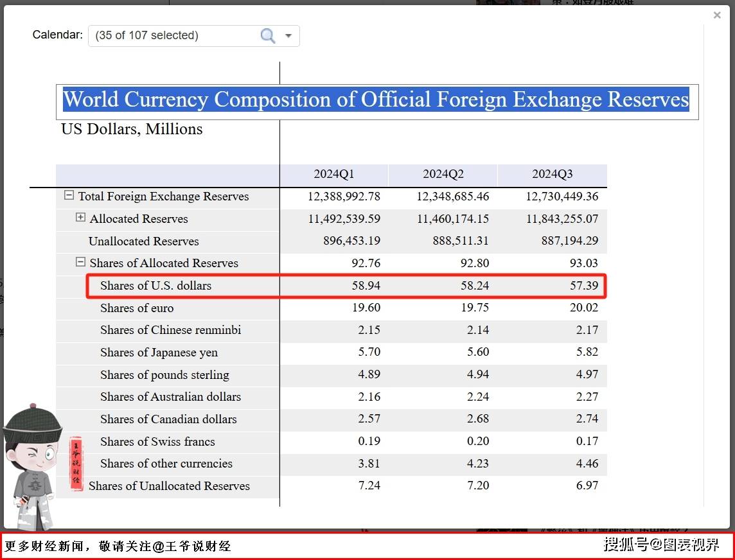Click euro share 20.02
The width and height of the screenshot is (735, 560).
(584, 308)
